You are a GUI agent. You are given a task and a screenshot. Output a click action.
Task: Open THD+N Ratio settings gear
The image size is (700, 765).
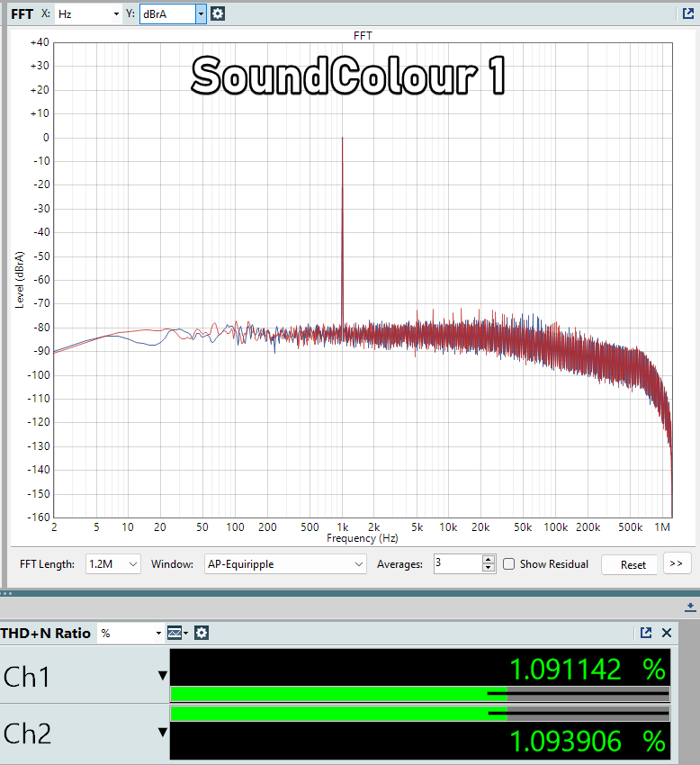[202, 633]
